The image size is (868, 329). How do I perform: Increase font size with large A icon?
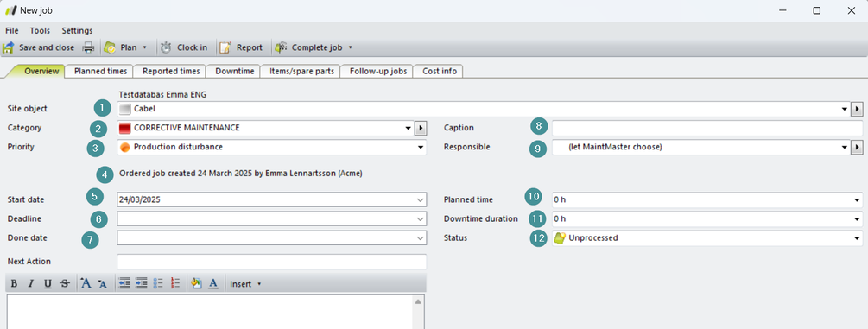click(86, 283)
